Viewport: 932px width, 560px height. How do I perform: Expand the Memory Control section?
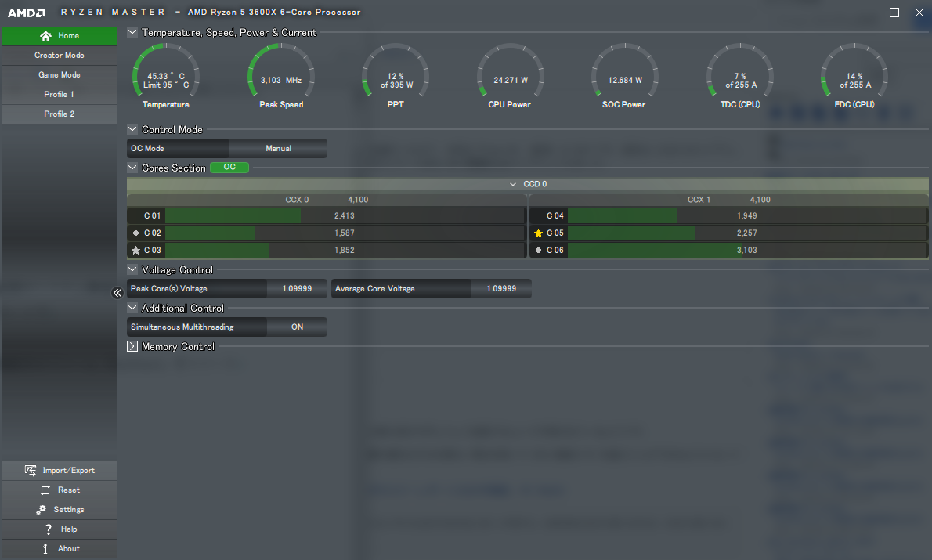pyautogui.click(x=132, y=347)
